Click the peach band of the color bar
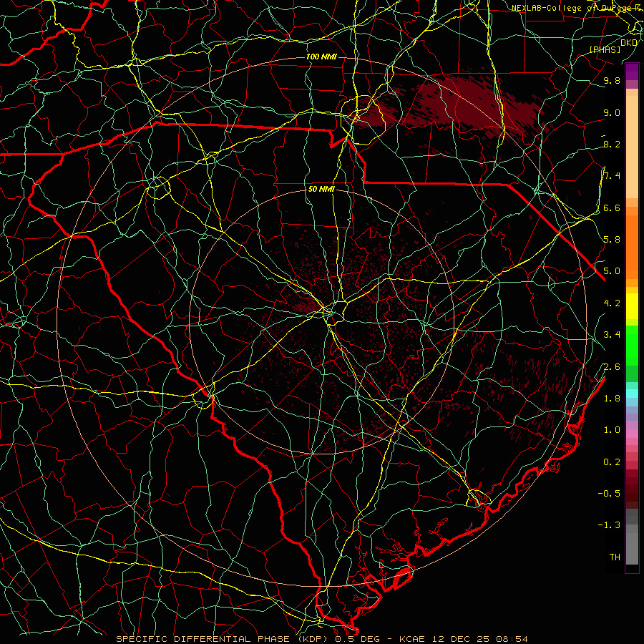This screenshot has width=644, height=644. pyautogui.click(x=632, y=147)
